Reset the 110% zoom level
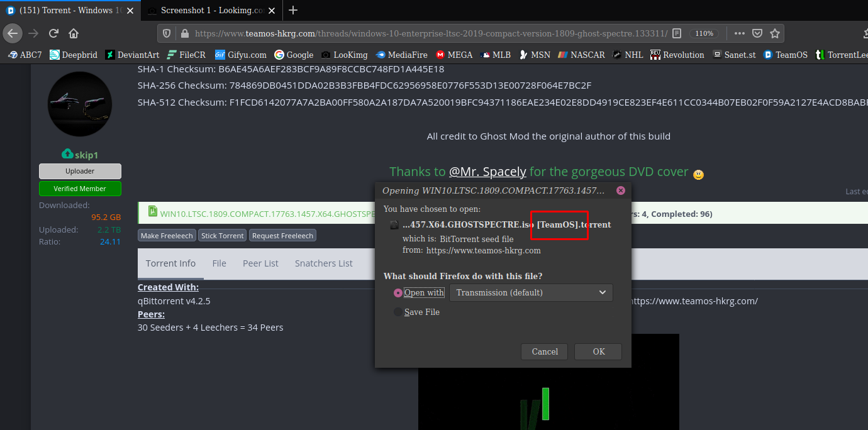 point(704,33)
